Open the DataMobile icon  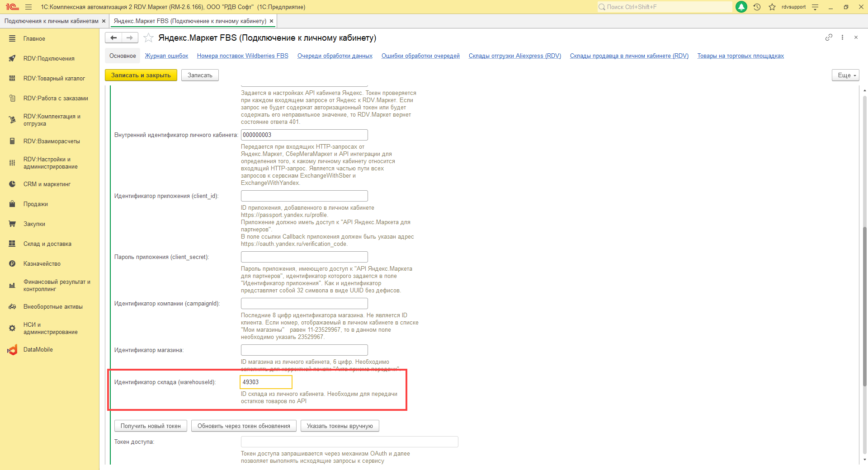pyautogui.click(x=12, y=350)
